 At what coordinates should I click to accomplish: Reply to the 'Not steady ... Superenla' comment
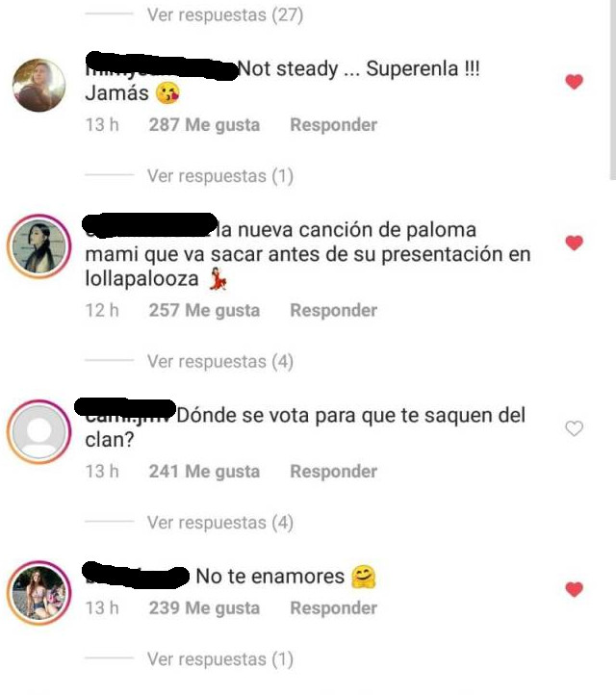(x=334, y=124)
